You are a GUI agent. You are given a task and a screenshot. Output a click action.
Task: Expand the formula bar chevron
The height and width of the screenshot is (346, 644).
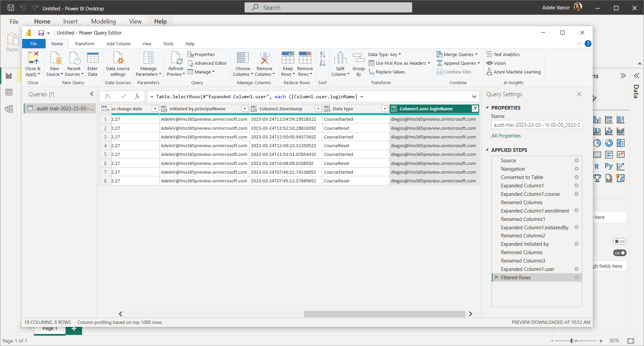474,97
